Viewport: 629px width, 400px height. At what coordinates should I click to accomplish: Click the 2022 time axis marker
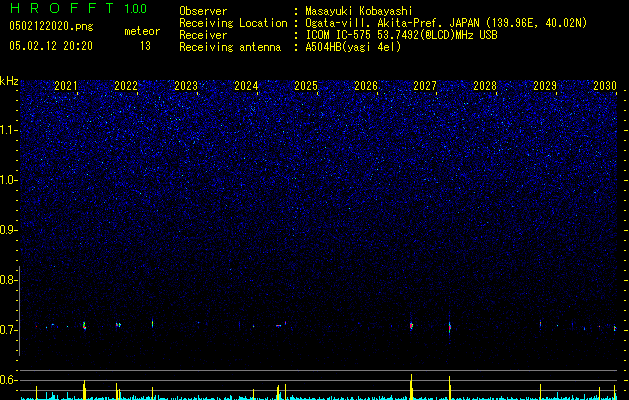[x=126, y=86]
